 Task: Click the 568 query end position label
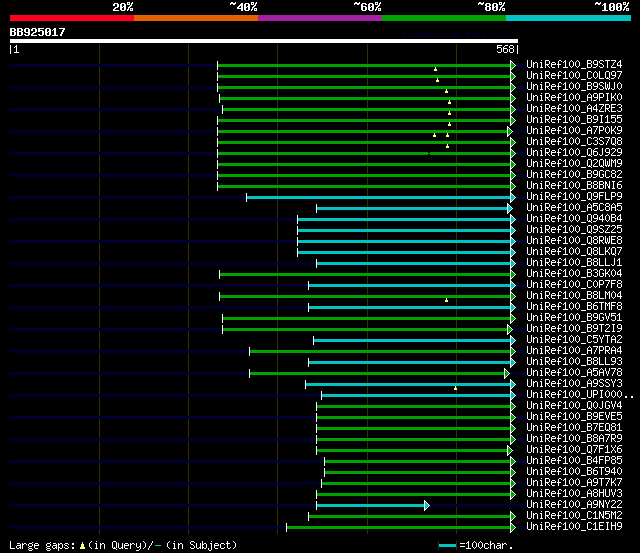(505, 49)
